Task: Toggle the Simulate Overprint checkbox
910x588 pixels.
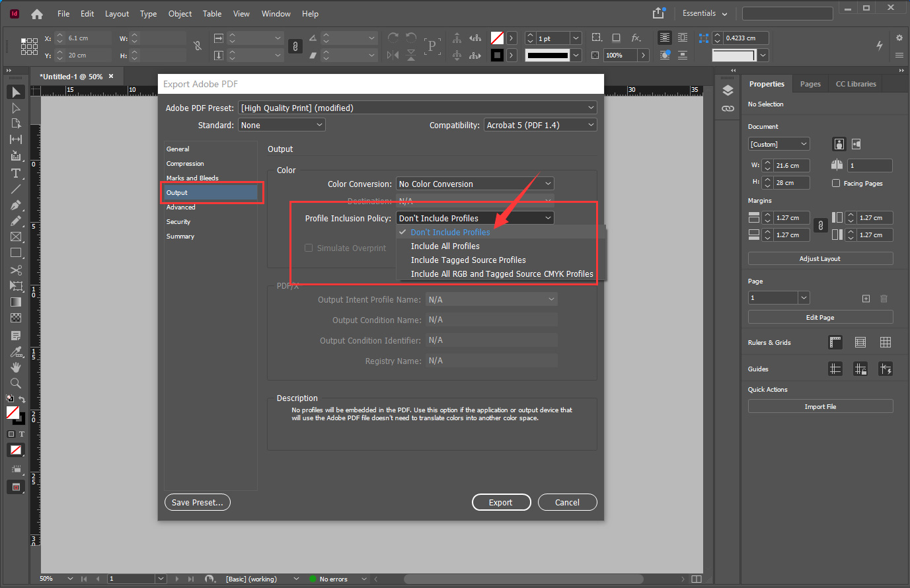Action: 309,248
